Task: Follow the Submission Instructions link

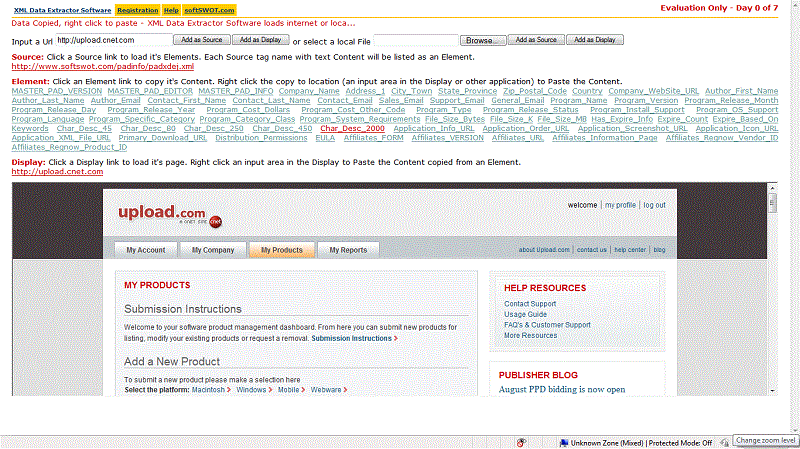Action: click(x=354, y=338)
